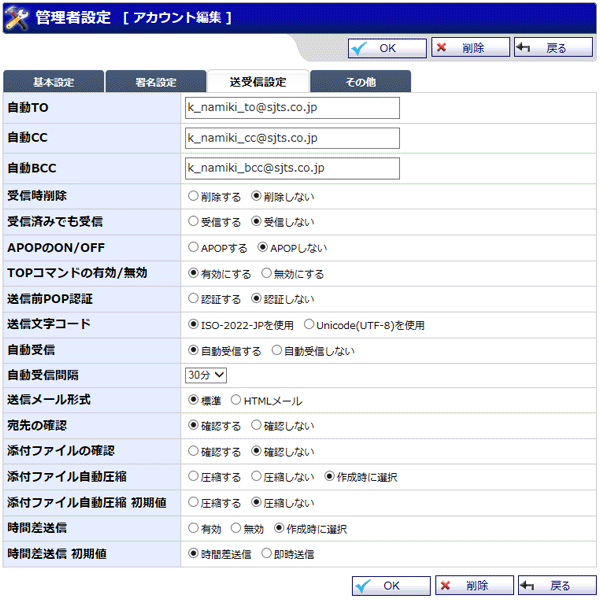This screenshot has height=600, width=600.
Task: Click the top 削除 delete button
Action: point(470,48)
